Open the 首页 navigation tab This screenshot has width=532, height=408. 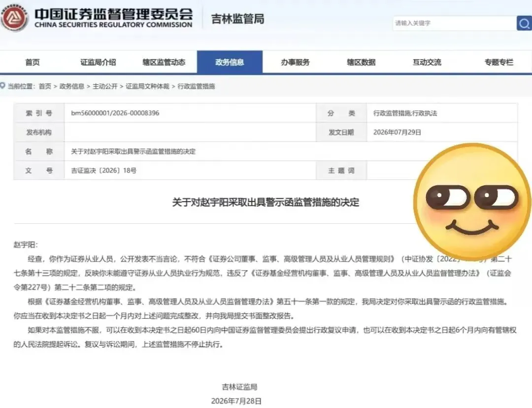33,62
